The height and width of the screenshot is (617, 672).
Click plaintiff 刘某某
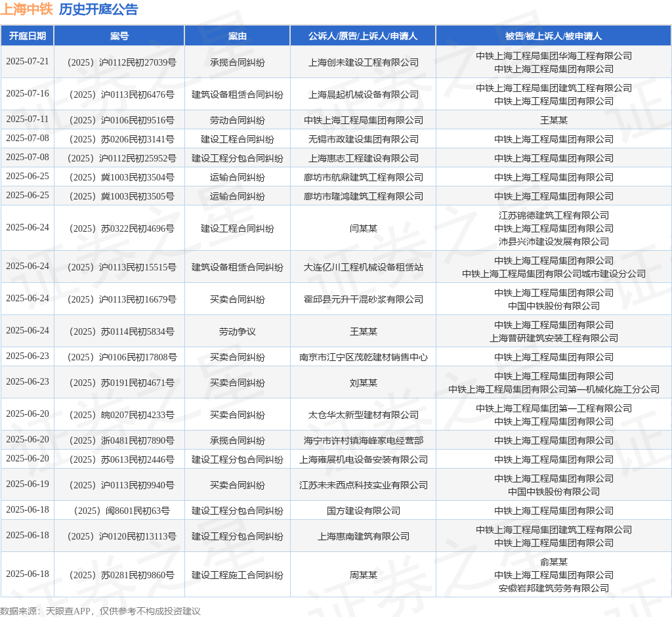pos(364,383)
